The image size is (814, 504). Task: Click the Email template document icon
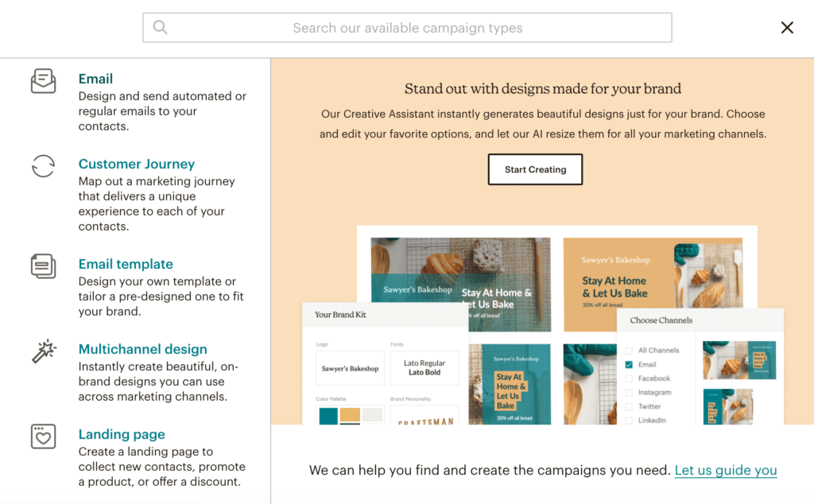pos(43,266)
